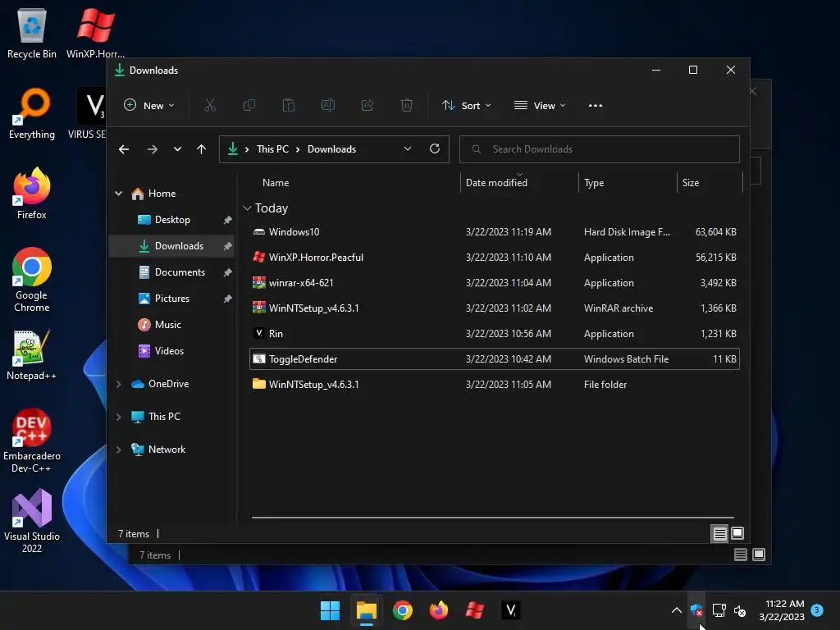840x630 pixels.
Task: Collapse the Home tree node
Action: (x=118, y=194)
